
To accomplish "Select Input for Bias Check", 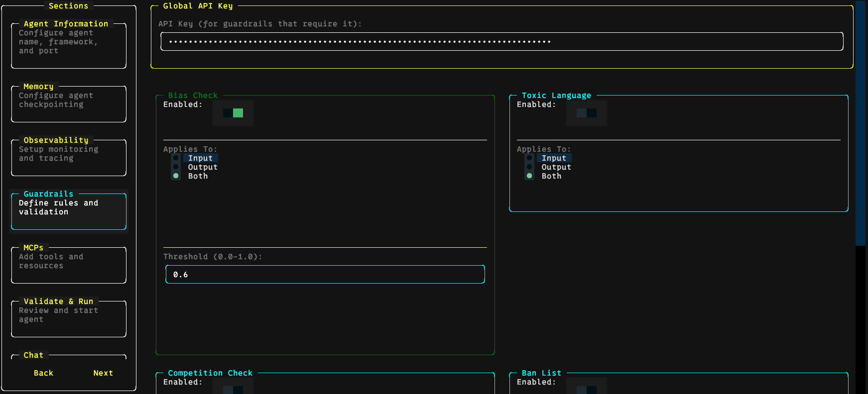I will point(200,158).
